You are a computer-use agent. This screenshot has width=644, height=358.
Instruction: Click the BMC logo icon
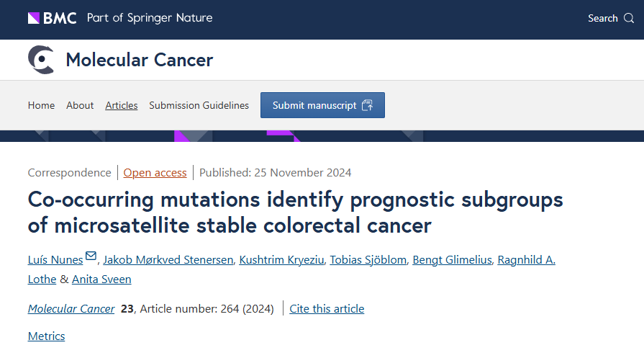pos(52,18)
